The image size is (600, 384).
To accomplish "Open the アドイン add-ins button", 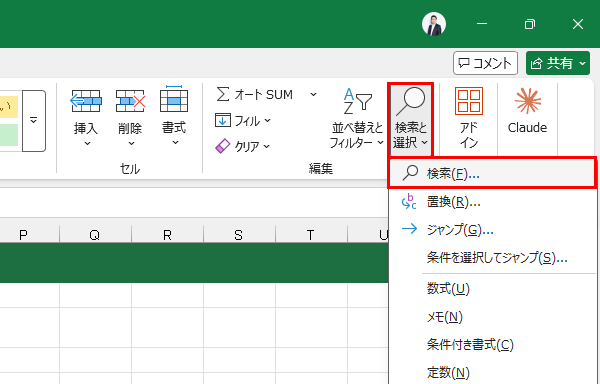I will 469,119.
